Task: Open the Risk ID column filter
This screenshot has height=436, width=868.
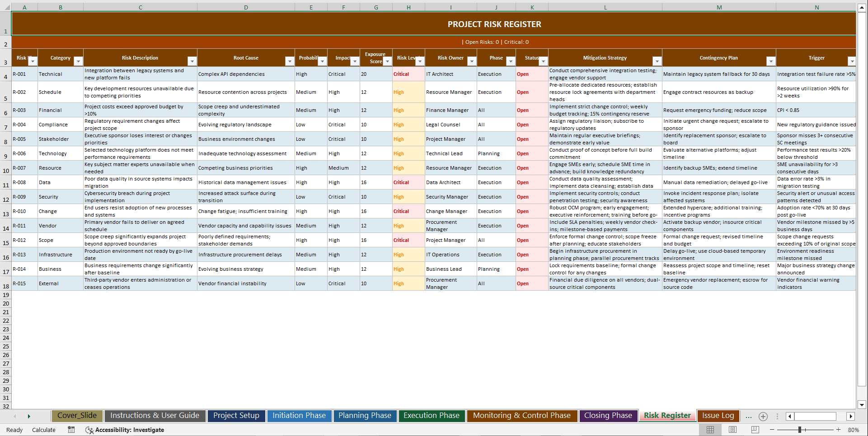Action: point(33,61)
